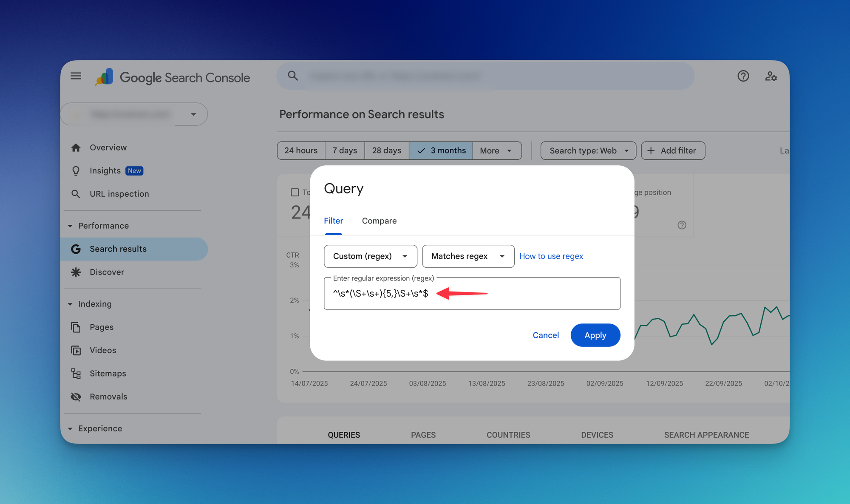This screenshot has height=504, width=850.
Task: Click the help question mark icon
Action: click(x=743, y=76)
